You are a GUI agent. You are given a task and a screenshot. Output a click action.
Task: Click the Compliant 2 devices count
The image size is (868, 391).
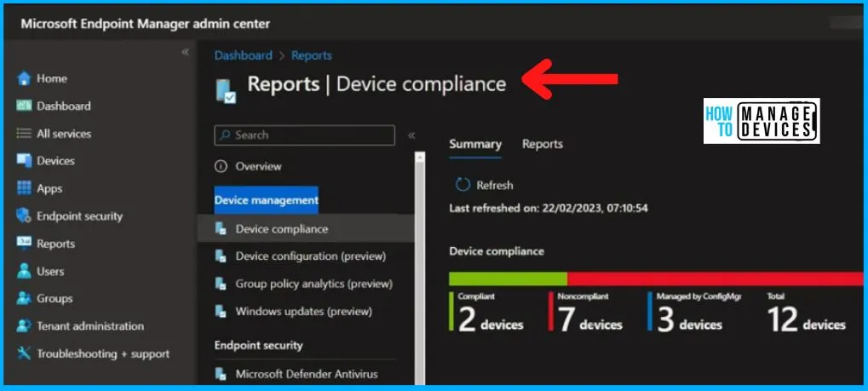486,313
